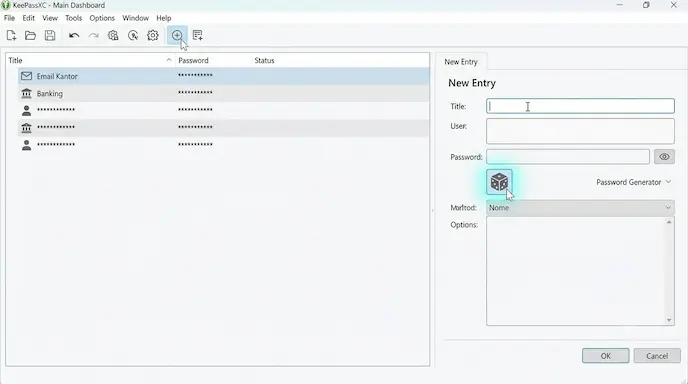Select the Email Kantor entry row
The height and width of the screenshot is (384, 688).
224,76
